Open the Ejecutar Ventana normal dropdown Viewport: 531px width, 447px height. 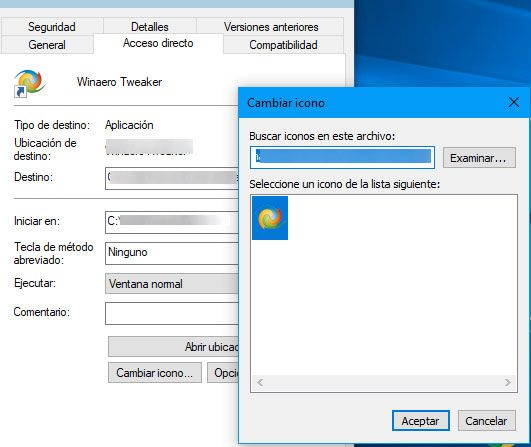tap(172, 283)
